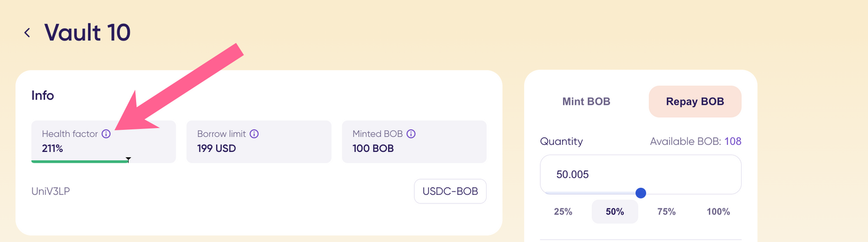The width and height of the screenshot is (868, 242).
Task: Switch to the Mint BOB tab
Action: pyautogui.click(x=586, y=101)
